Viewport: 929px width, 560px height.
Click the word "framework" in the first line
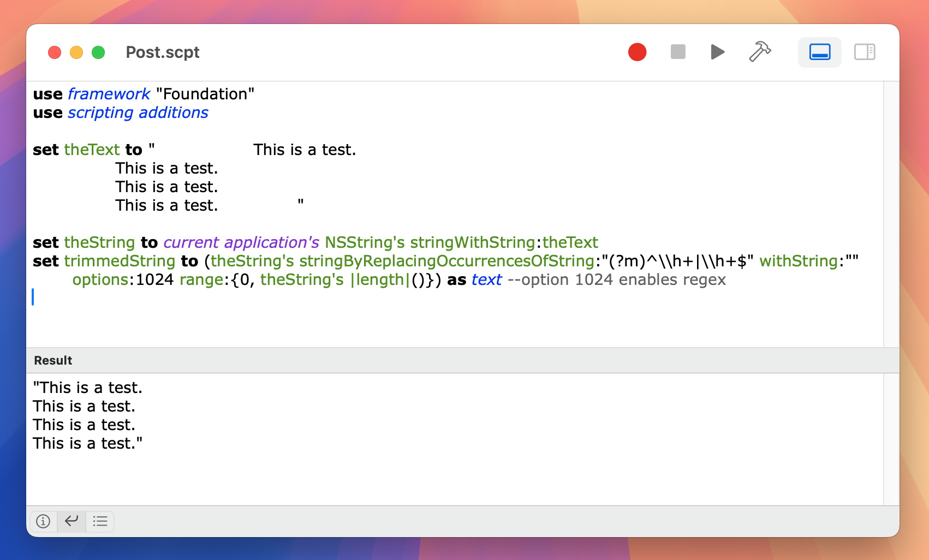[109, 94]
